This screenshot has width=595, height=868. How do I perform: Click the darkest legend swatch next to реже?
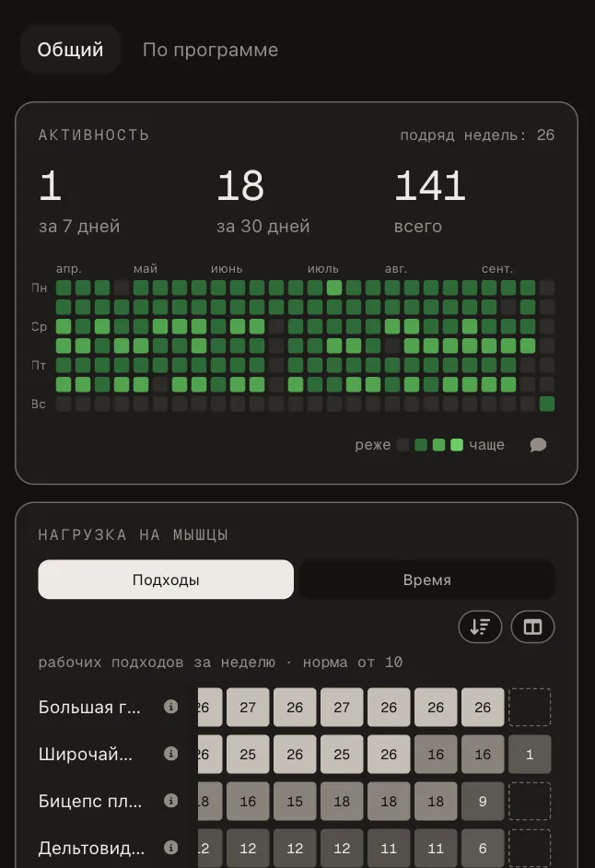pyautogui.click(x=403, y=444)
